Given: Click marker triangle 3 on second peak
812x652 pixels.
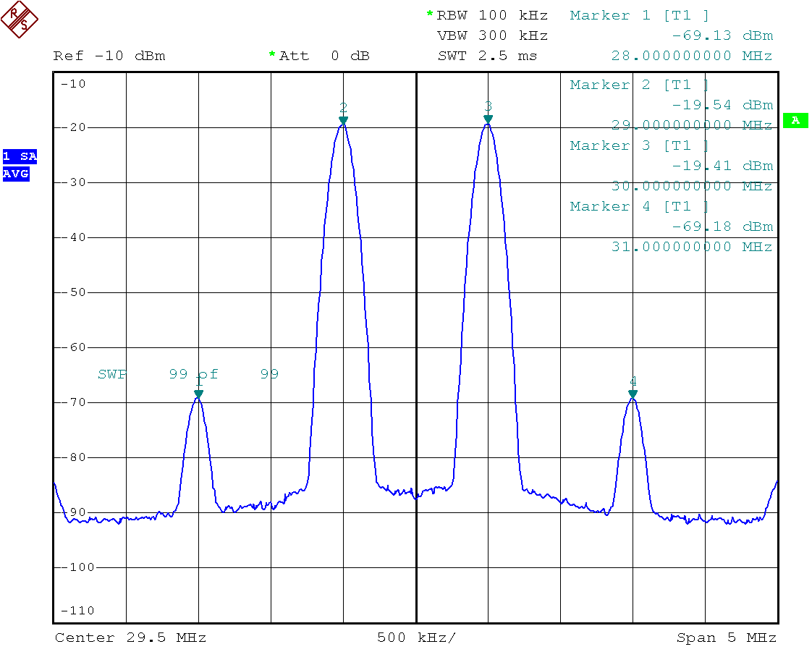Looking at the screenshot, I should pyautogui.click(x=489, y=119).
